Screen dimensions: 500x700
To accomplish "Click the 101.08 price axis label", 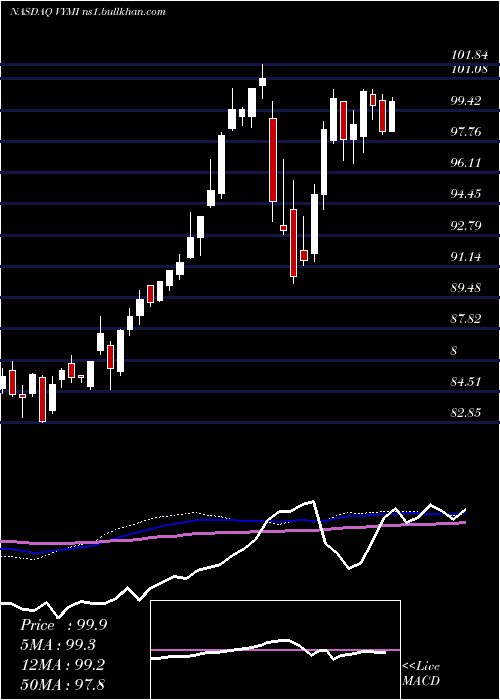I will click(x=469, y=69).
